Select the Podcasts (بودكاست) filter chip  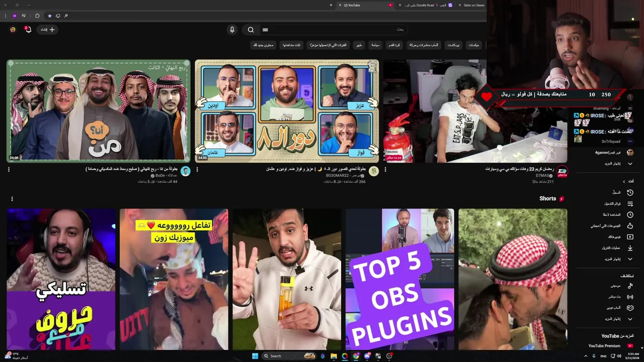click(453, 45)
